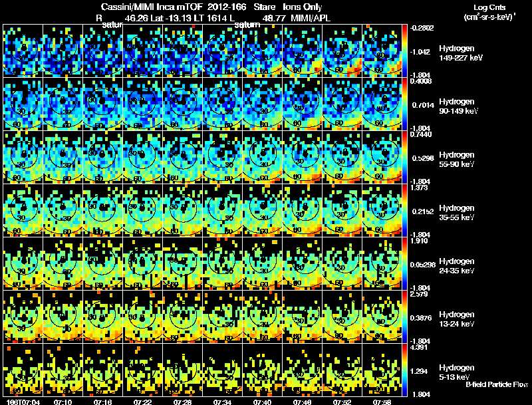Open the 35-55 keV panel at 07:34
The width and height of the screenshot is (532, 405).
pos(222,211)
